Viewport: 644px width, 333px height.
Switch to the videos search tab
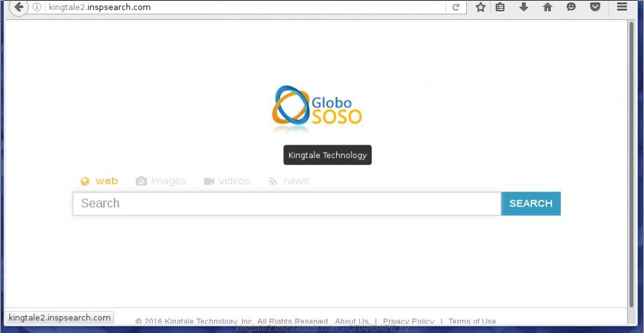pos(227,181)
